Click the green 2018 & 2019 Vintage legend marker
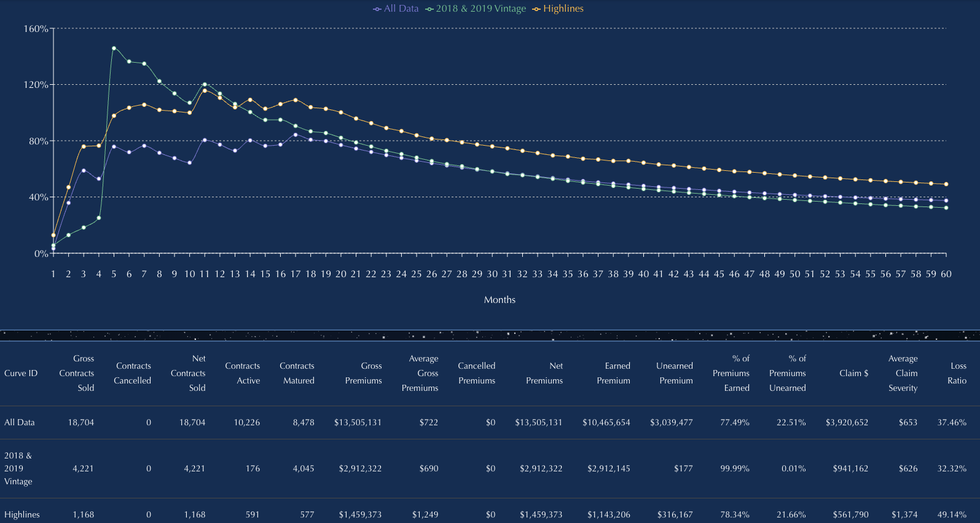The height and width of the screenshot is (523, 980). (429, 9)
